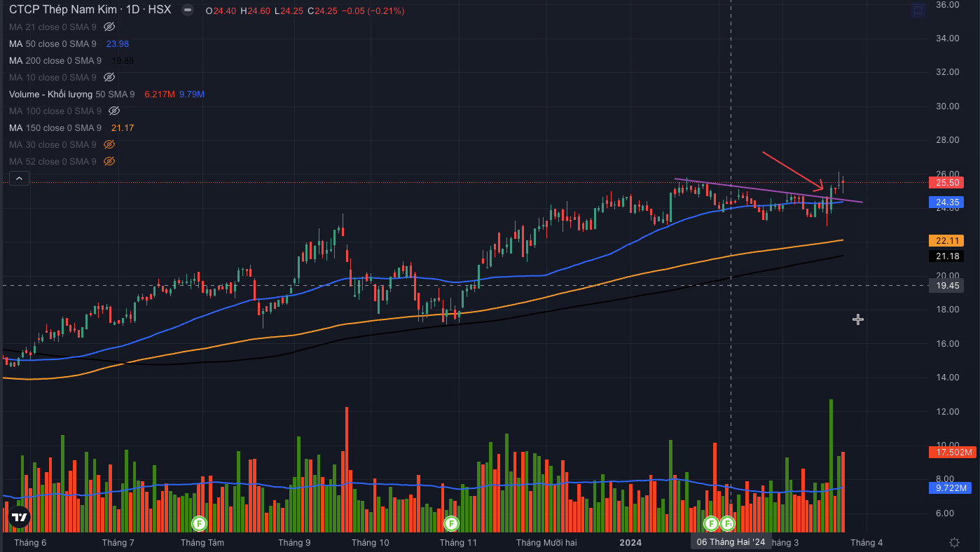Select the MA 100 close legend text
The image size is (980, 552).
pos(55,111)
